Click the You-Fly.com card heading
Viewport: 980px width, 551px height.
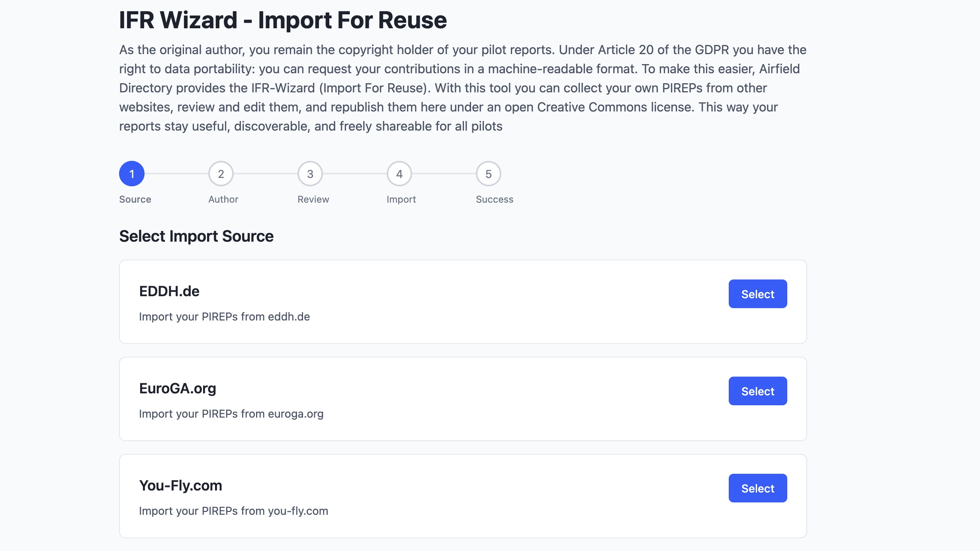(x=180, y=486)
